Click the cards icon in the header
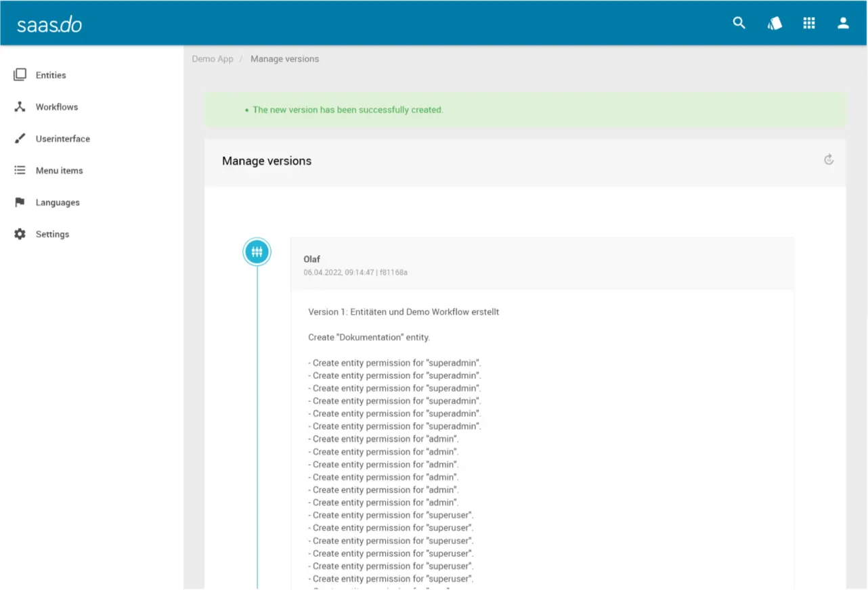The width and height of the screenshot is (868, 590). 775,23
